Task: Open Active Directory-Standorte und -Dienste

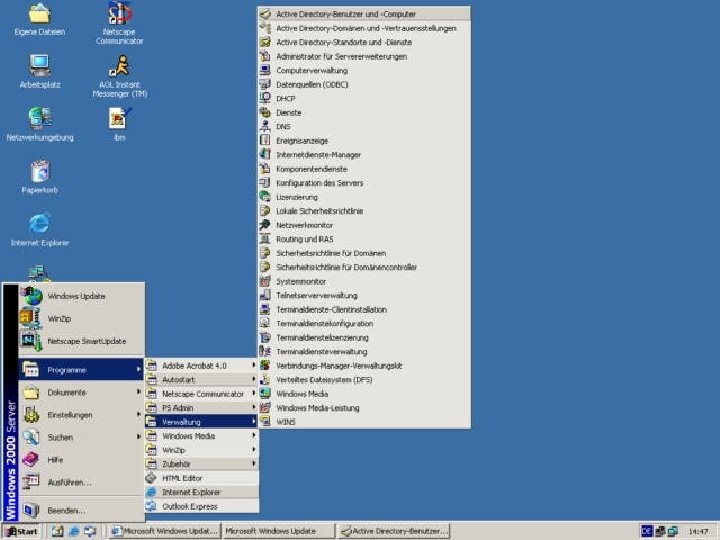Action: 364,42
